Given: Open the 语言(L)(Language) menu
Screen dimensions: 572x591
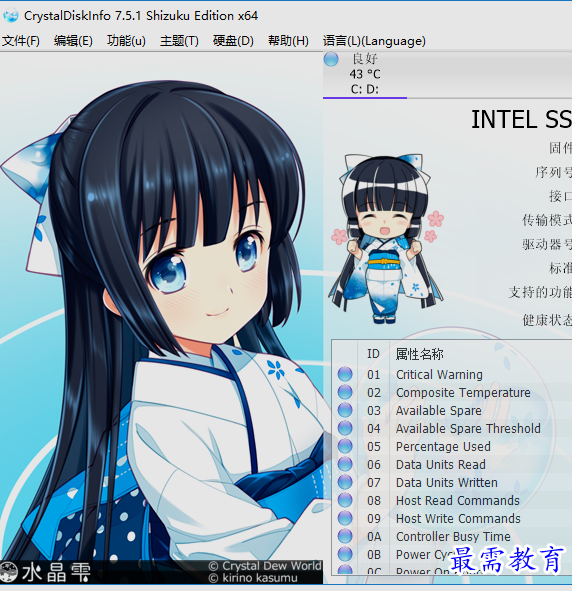Looking at the screenshot, I should point(374,41).
